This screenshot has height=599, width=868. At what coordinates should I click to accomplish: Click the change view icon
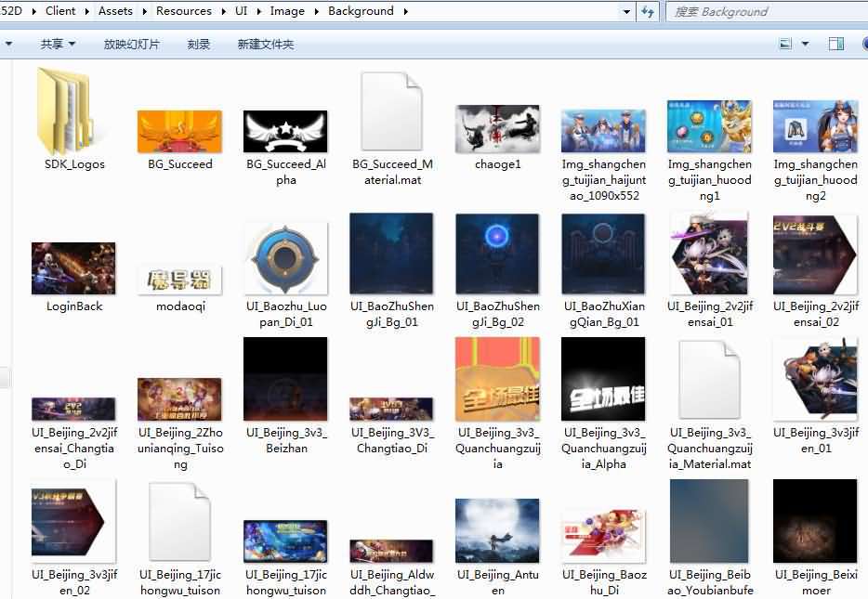click(x=785, y=44)
